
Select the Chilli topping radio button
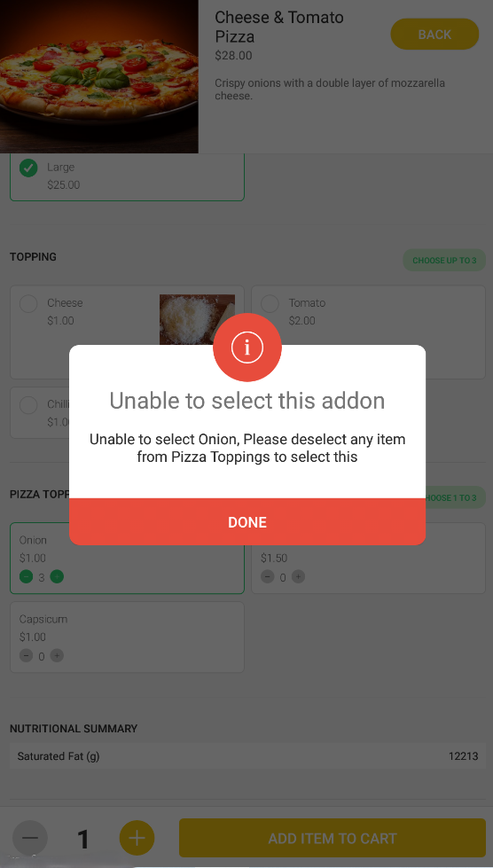click(x=28, y=404)
